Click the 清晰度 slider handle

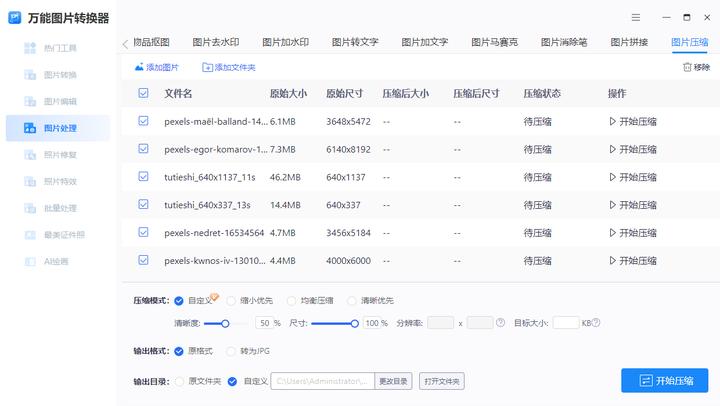click(x=225, y=324)
